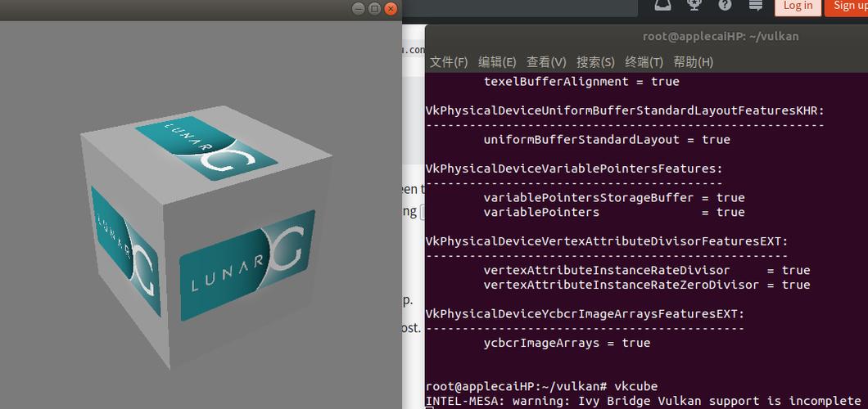Click the text texelBufferAlignment = true

click(581, 82)
